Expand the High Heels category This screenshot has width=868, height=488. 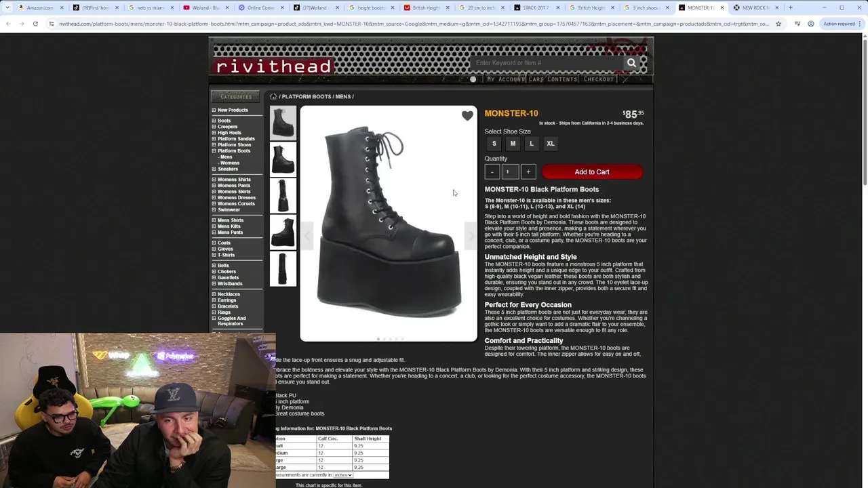pos(214,133)
